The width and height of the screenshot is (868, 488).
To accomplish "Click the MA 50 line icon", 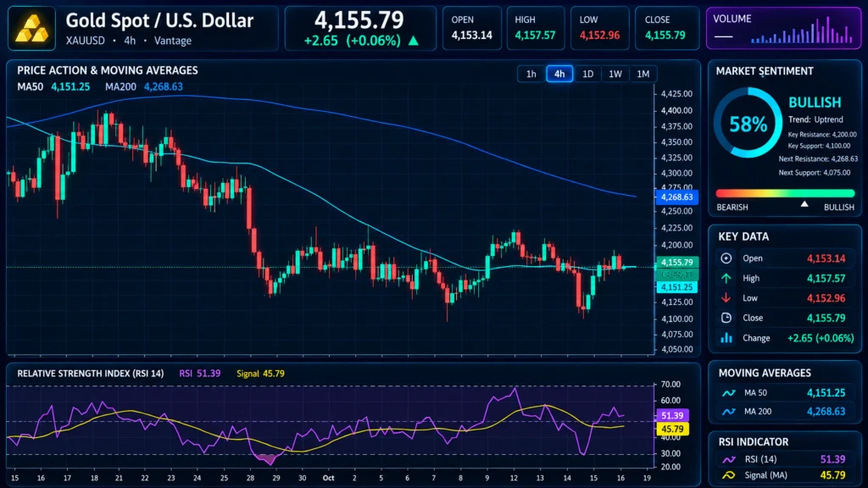I will [728, 393].
